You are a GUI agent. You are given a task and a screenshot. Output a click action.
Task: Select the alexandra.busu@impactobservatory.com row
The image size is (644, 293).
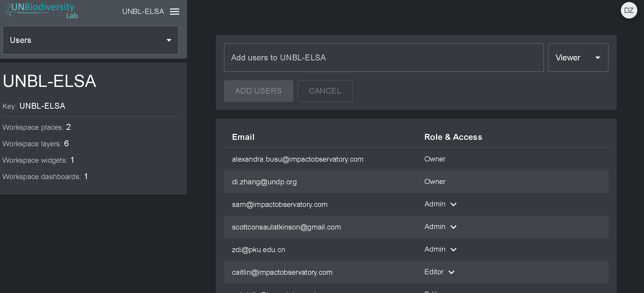click(x=297, y=159)
